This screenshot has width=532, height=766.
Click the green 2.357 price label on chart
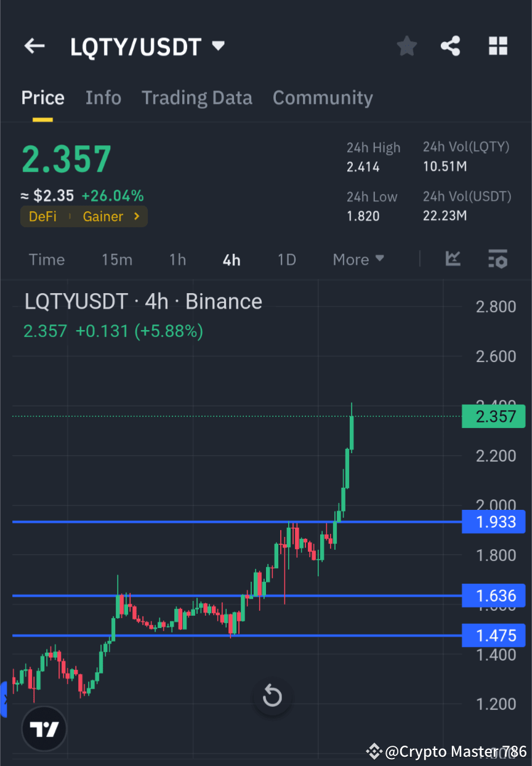493,416
